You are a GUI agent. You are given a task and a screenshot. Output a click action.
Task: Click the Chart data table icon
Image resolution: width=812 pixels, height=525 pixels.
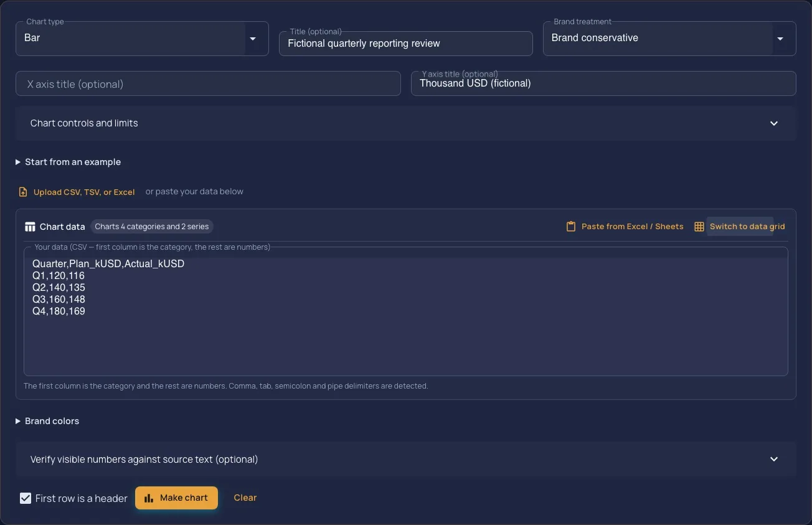pyautogui.click(x=30, y=227)
